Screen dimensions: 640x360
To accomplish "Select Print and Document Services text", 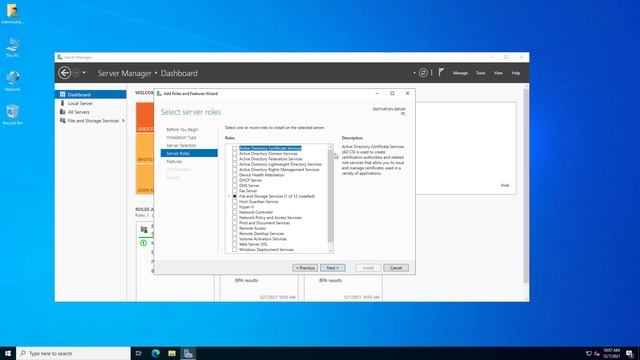I will (x=264, y=223).
